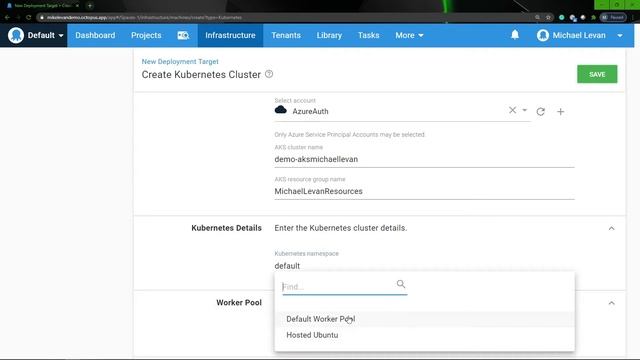Edit the AKS cluster name field
Image resolution: width=640 pixels, height=360 pixels.
424,159
